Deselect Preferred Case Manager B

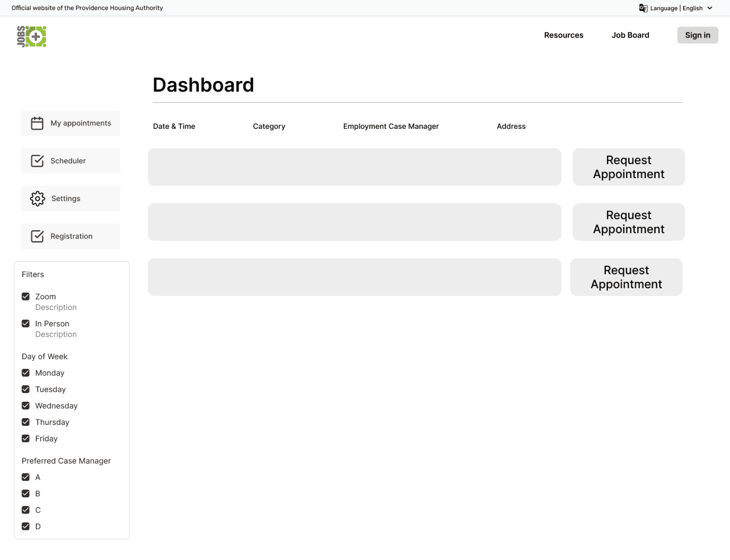(26, 494)
